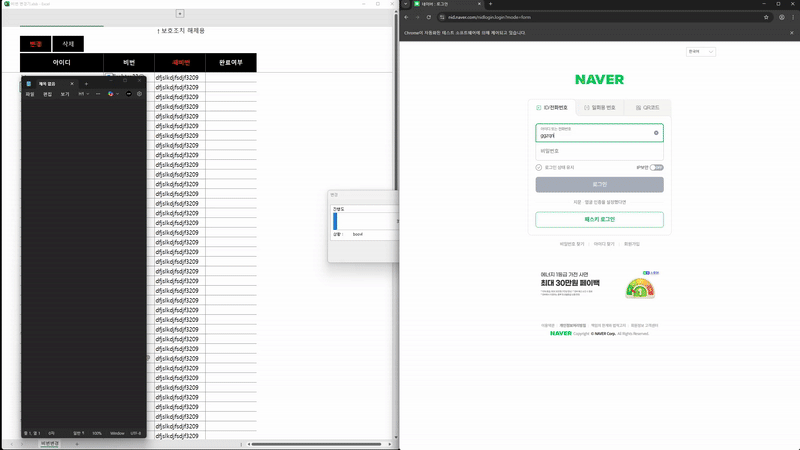This screenshot has height=450, width=800.
Task: Open Notepad's heading style dropdown
Action: 84,94
